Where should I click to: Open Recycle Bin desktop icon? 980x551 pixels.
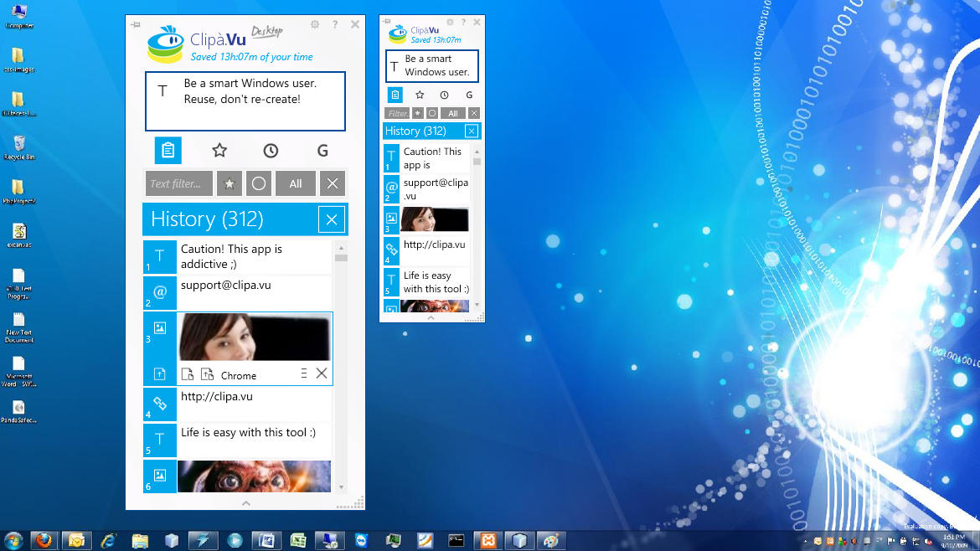(19, 148)
